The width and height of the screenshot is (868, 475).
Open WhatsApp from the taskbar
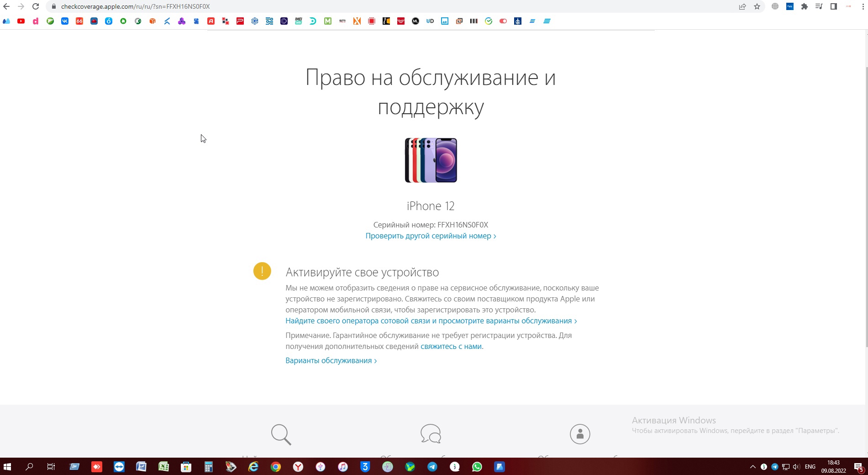477,467
